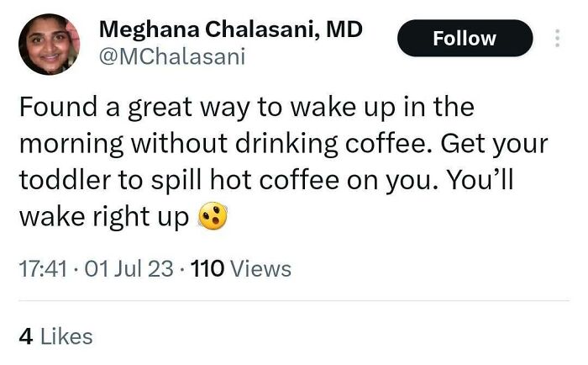Viewport: 588px width, 365px height.
Task: Click the number 110 before Views
Action: 207,269
